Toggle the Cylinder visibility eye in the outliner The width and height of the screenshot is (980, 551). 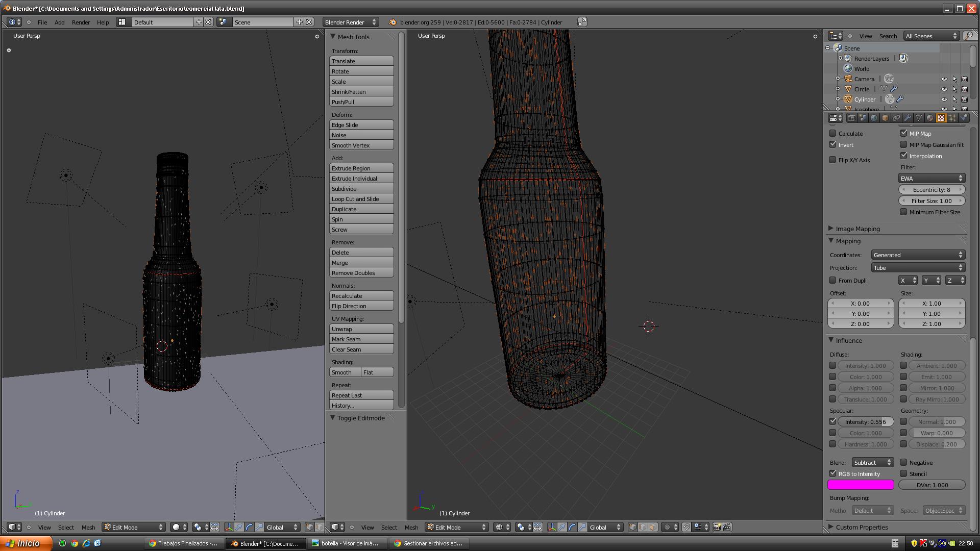tap(944, 99)
